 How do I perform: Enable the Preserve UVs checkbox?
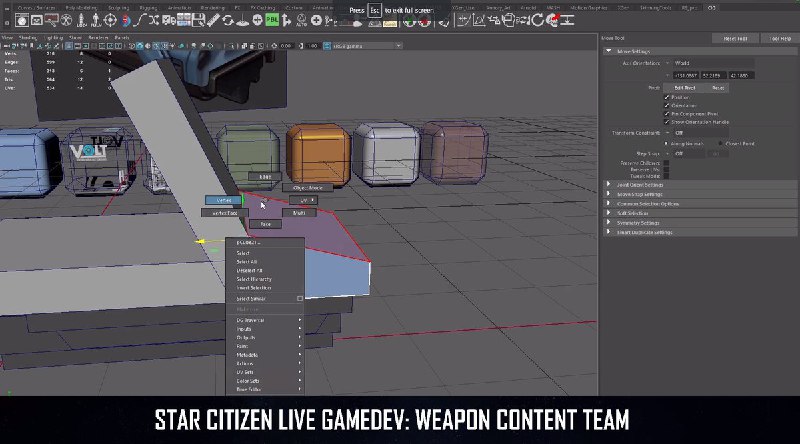666,169
